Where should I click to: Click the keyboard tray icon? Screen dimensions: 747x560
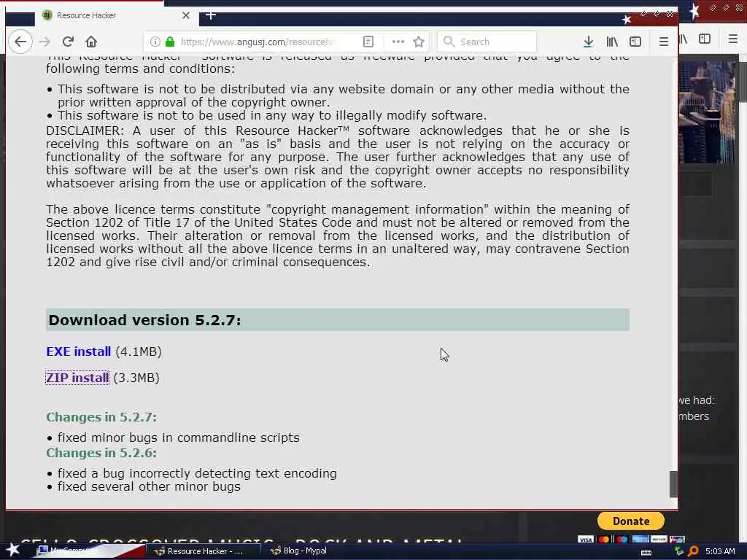coord(646,552)
